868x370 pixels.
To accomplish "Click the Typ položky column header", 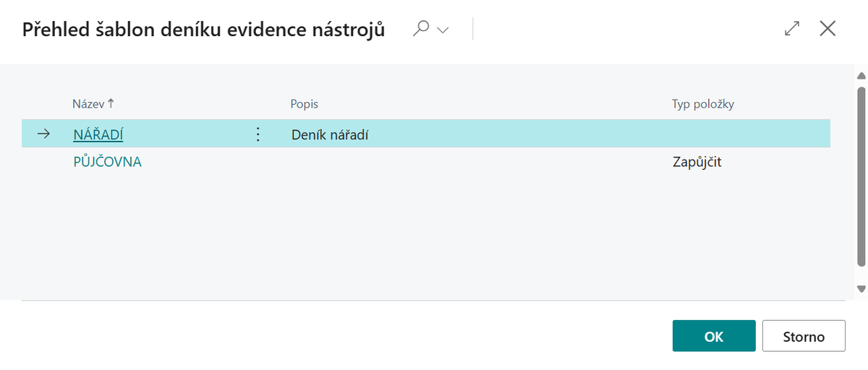I will (703, 104).
